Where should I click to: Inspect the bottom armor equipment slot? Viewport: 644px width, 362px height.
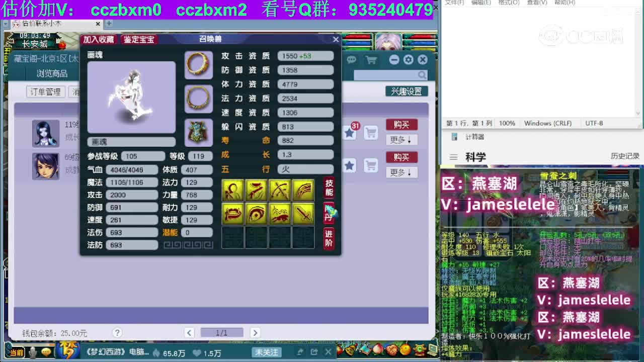click(x=198, y=132)
